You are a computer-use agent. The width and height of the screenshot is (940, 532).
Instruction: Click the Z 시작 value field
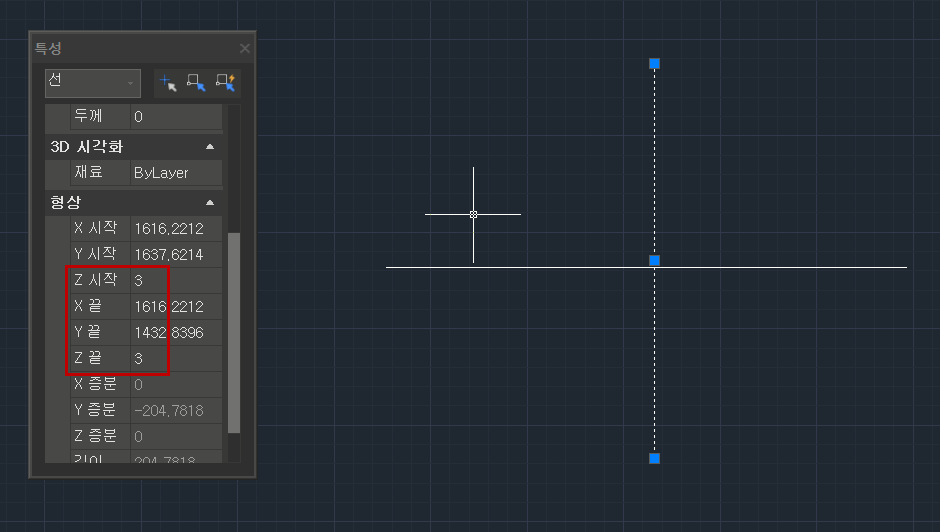176,280
